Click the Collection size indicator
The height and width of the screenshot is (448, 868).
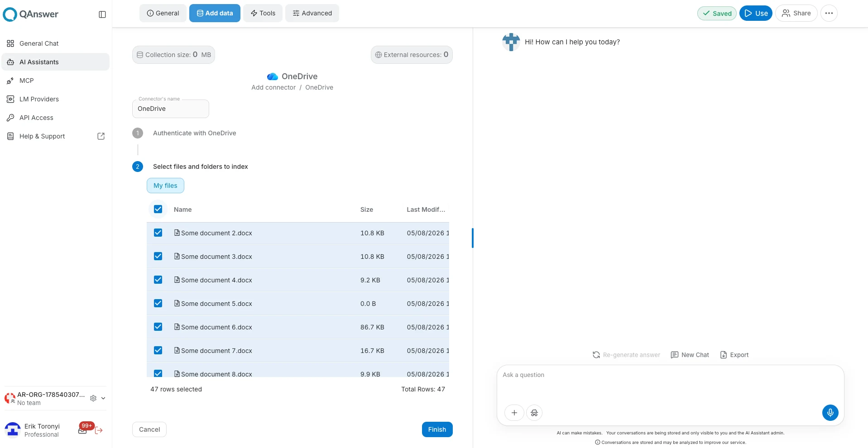coord(173,55)
